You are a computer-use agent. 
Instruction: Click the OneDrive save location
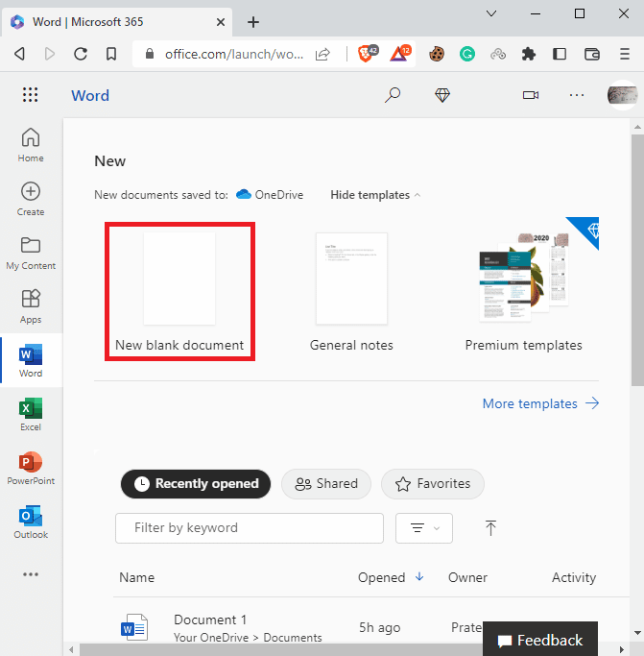click(270, 195)
